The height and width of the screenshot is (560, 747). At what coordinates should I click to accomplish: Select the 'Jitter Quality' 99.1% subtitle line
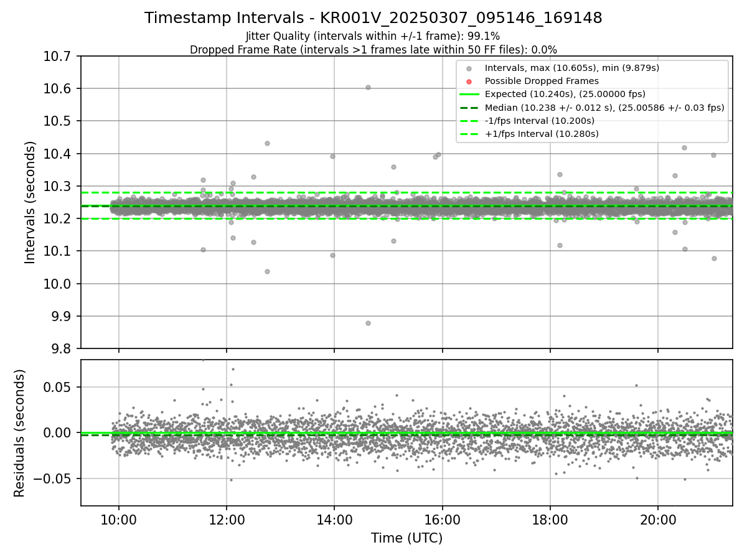pos(374,36)
